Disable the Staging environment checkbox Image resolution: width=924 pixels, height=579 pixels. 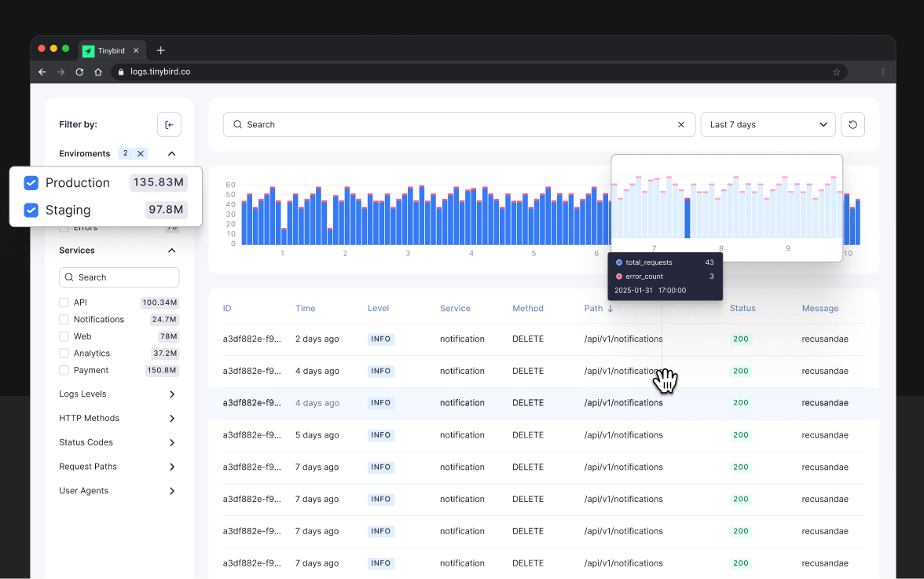tap(31, 210)
